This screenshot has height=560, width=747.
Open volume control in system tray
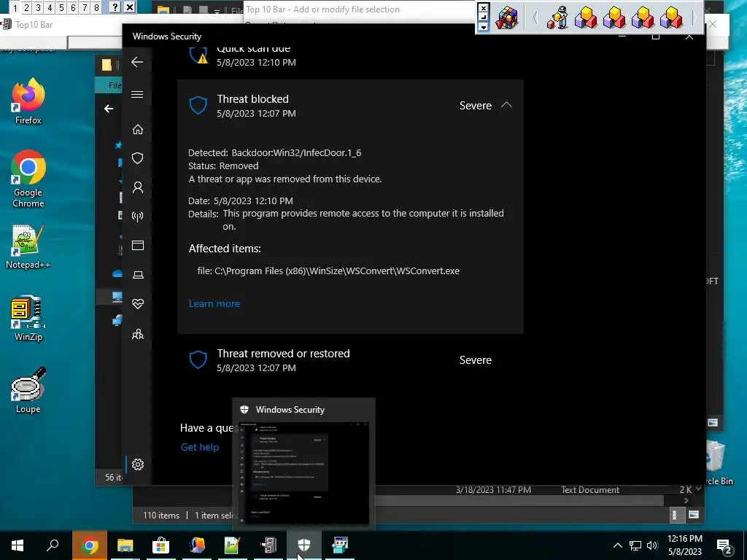653,545
